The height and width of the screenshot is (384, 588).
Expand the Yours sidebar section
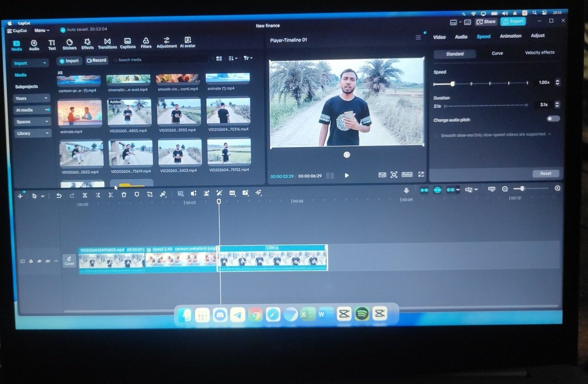click(32, 99)
